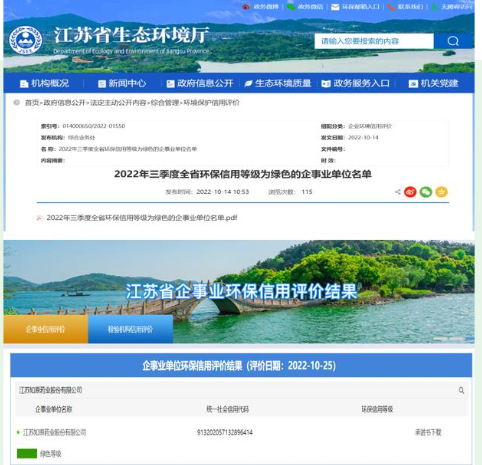Open 生态环境质量 navigation menu
This screenshot has width=482, height=465.
pos(278,83)
